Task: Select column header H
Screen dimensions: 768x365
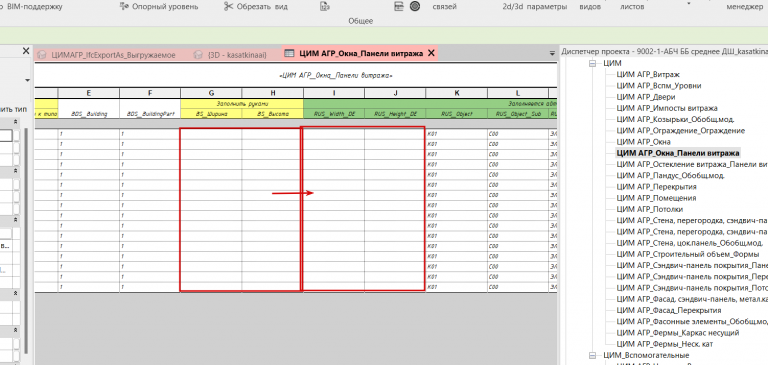Action: click(272, 93)
